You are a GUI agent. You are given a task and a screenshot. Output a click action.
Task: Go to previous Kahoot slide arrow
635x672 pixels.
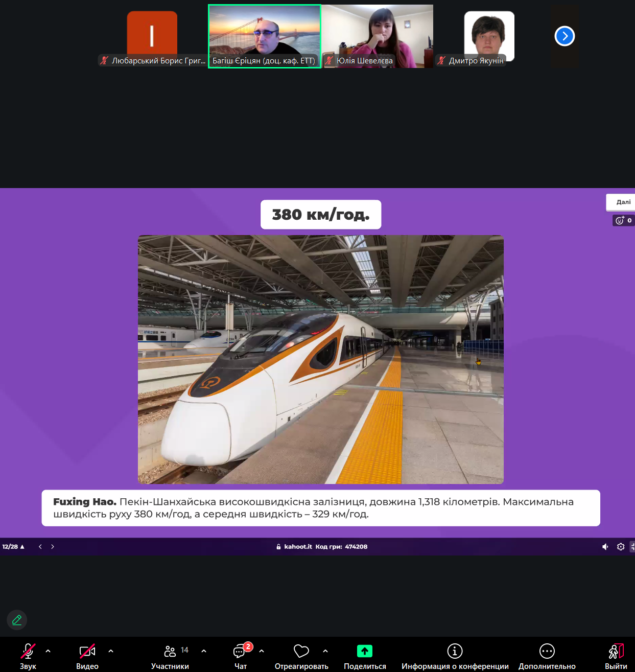coord(40,547)
